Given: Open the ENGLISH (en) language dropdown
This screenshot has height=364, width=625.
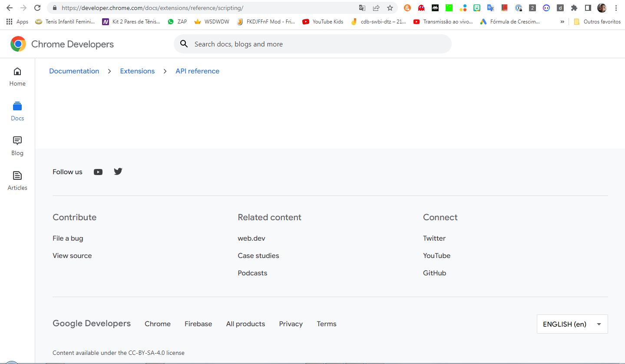Looking at the screenshot, I should coord(572,324).
